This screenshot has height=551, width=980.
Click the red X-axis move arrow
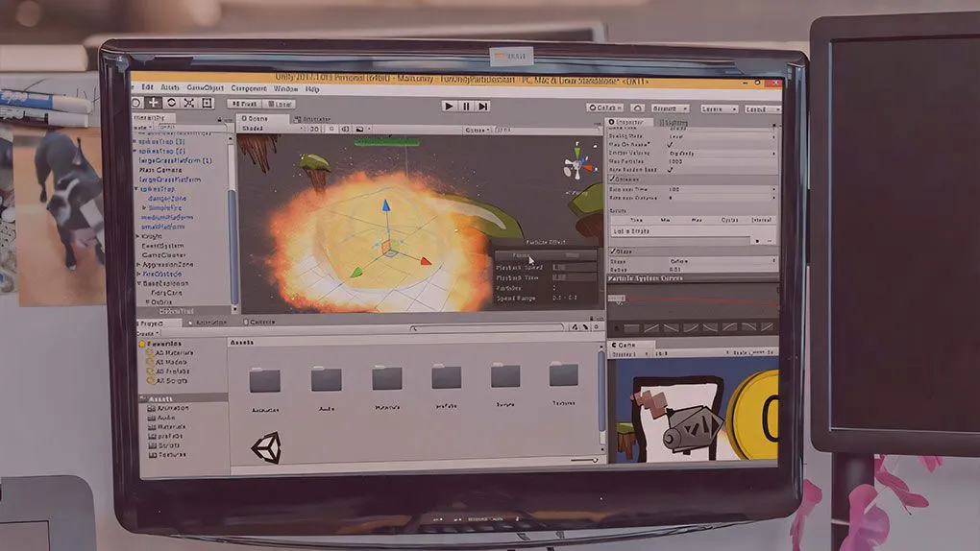pos(425,261)
